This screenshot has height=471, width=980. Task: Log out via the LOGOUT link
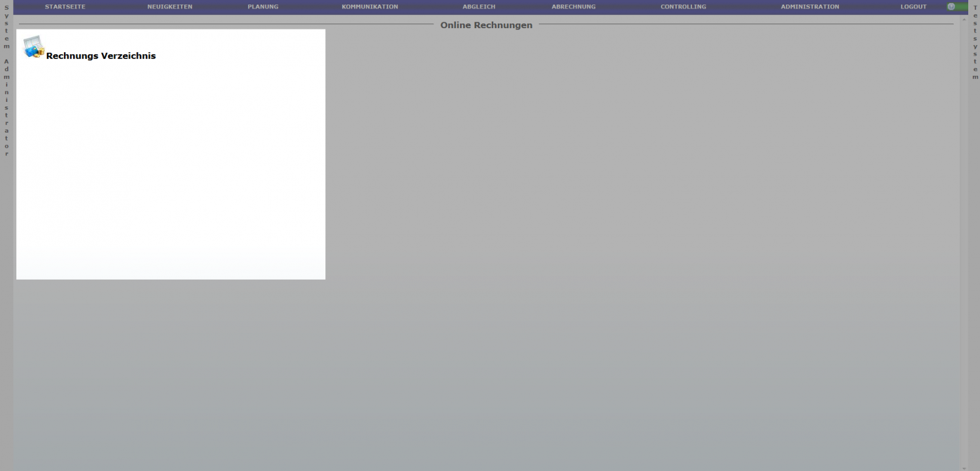pyautogui.click(x=913, y=7)
